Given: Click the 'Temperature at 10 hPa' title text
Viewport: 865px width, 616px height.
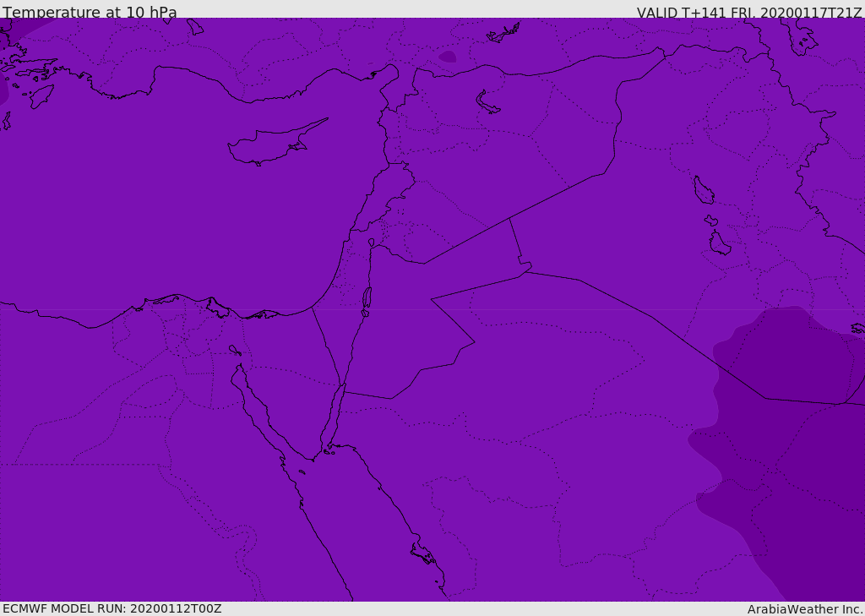Looking at the screenshot, I should pos(90,12).
